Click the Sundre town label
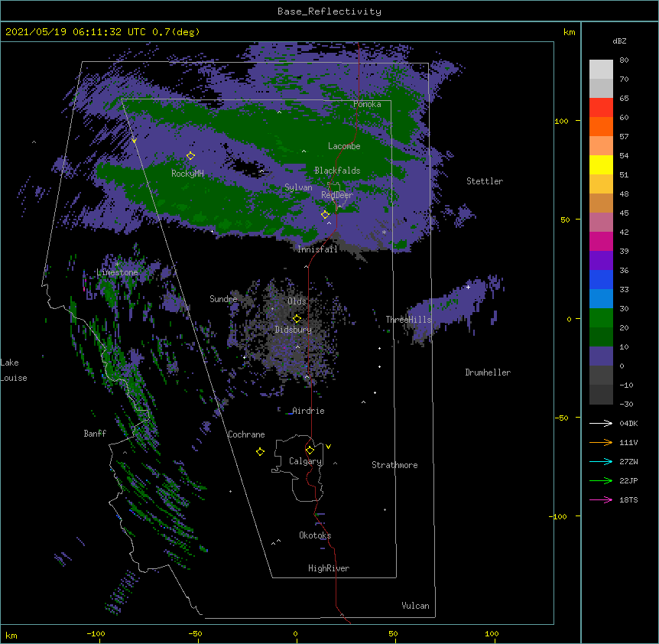 point(223,299)
